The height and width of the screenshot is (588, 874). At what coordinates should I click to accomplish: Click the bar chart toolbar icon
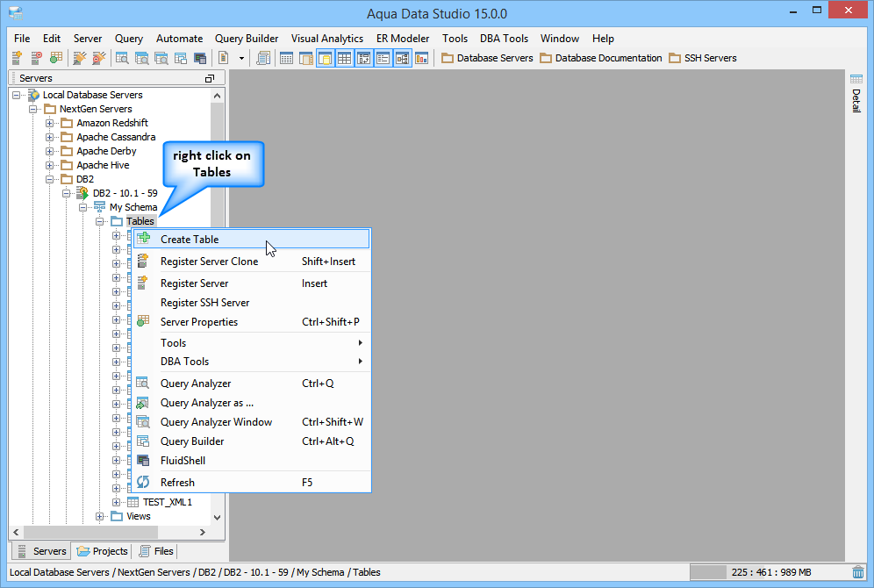pyautogui.click(x=422, y=57)
